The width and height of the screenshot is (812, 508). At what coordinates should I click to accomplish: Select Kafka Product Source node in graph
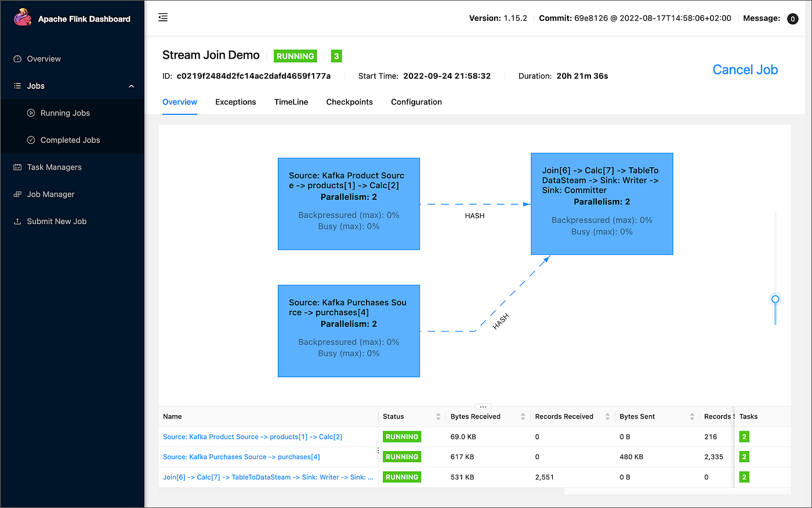click(349, 204)
